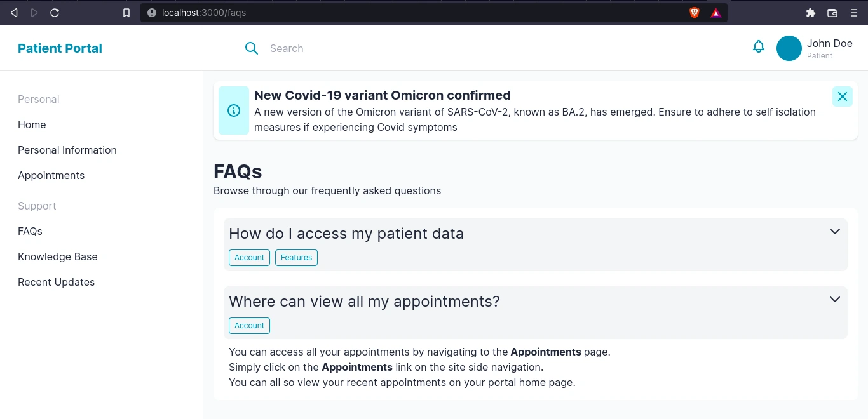Click the notification bell icon
868x419 pixels.
[x=758, y=46]
